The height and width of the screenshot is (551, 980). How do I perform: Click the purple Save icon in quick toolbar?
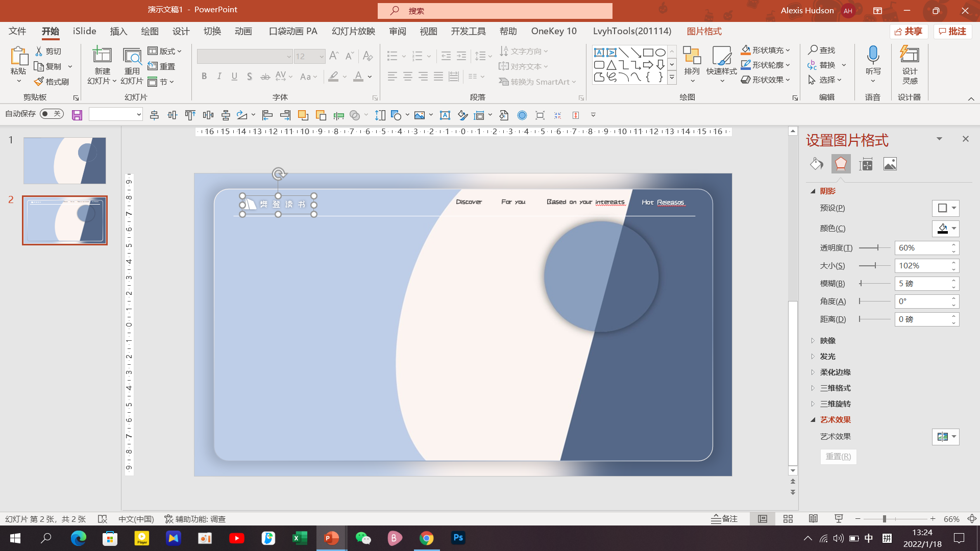[x=77, y=115]
